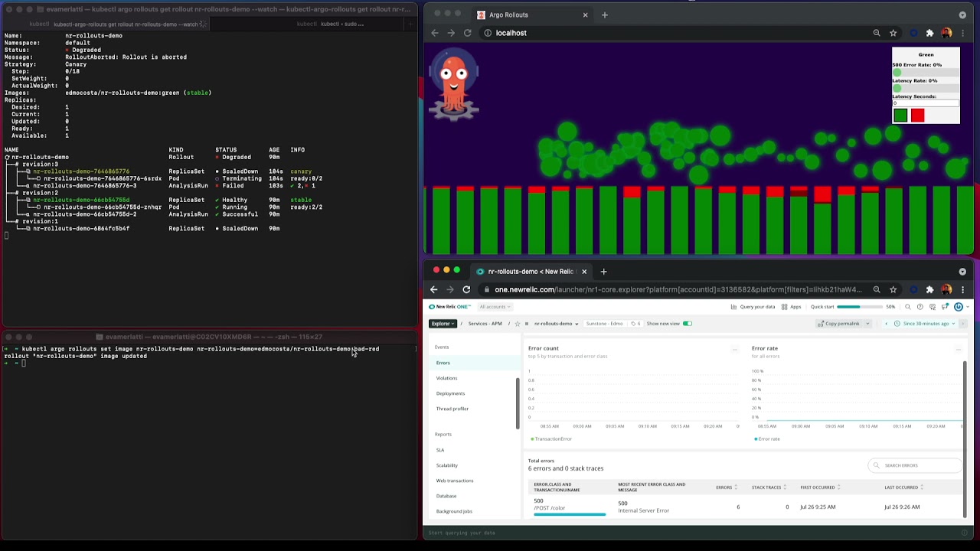Switch to Argo Rollouts browser tab
Image resolution: width=980 pixels, height=551 pixels.
pos(531,15)
